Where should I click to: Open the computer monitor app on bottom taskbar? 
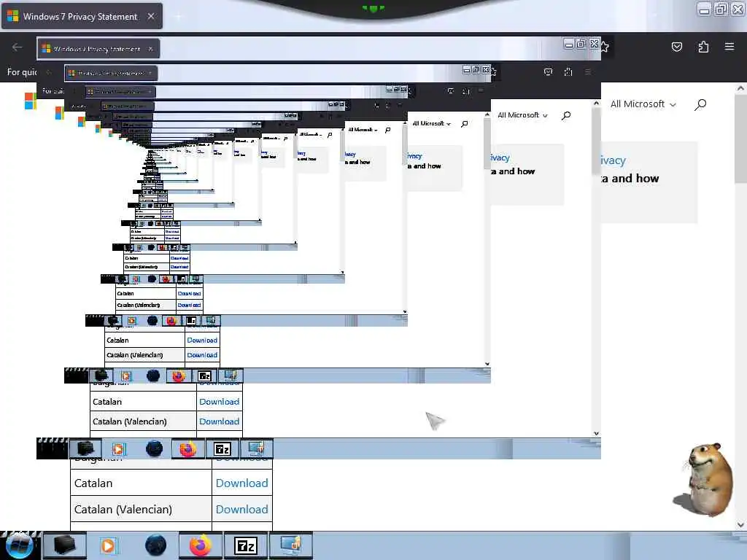point(291,545)
